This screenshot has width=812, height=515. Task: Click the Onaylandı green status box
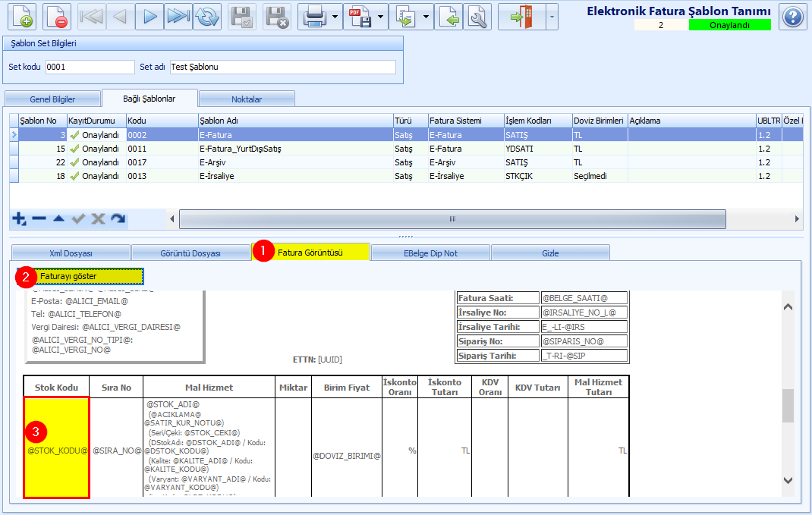coord(729,25)
